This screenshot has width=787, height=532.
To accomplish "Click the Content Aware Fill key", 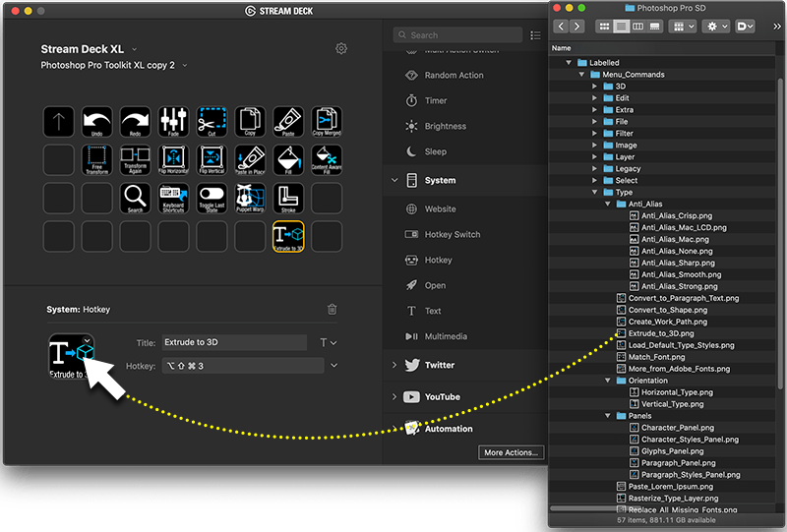I will click(x=327, y=159).
